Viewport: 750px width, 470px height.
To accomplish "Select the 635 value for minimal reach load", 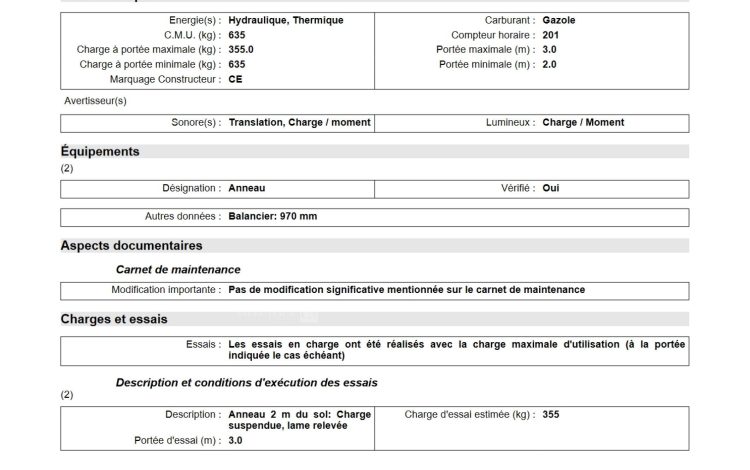I will (237, 65).
